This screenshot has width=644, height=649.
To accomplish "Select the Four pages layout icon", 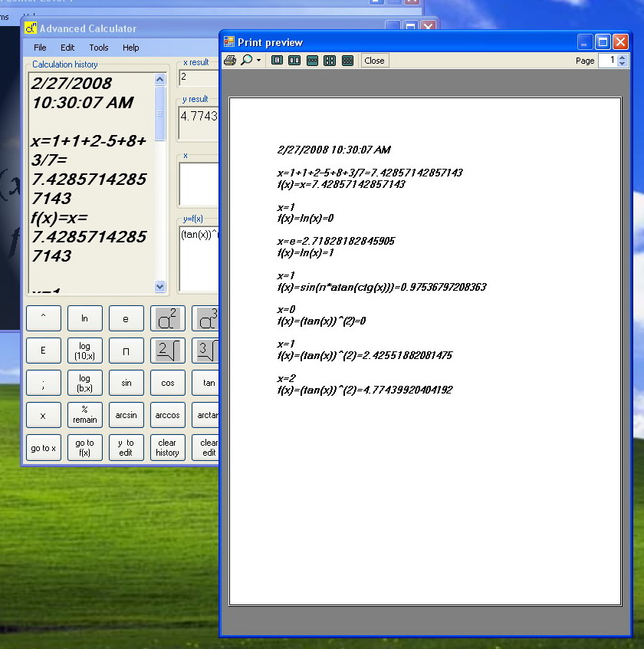I will coord(330,61).
